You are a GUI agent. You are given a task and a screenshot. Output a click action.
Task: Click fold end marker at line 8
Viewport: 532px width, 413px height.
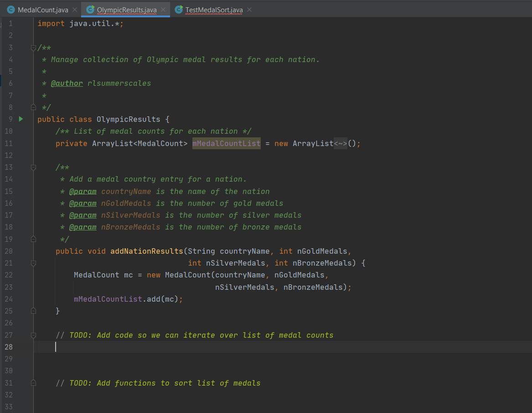[33, 107]
